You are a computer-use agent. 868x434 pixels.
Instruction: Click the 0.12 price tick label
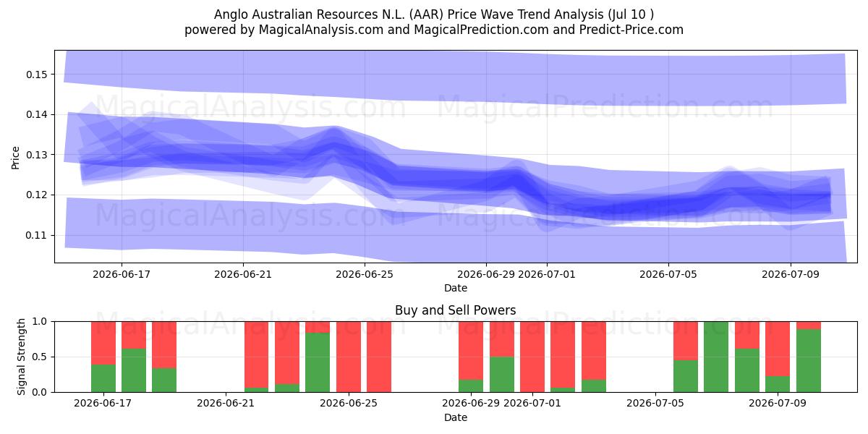pyautogui.click(x=38, y=195)
